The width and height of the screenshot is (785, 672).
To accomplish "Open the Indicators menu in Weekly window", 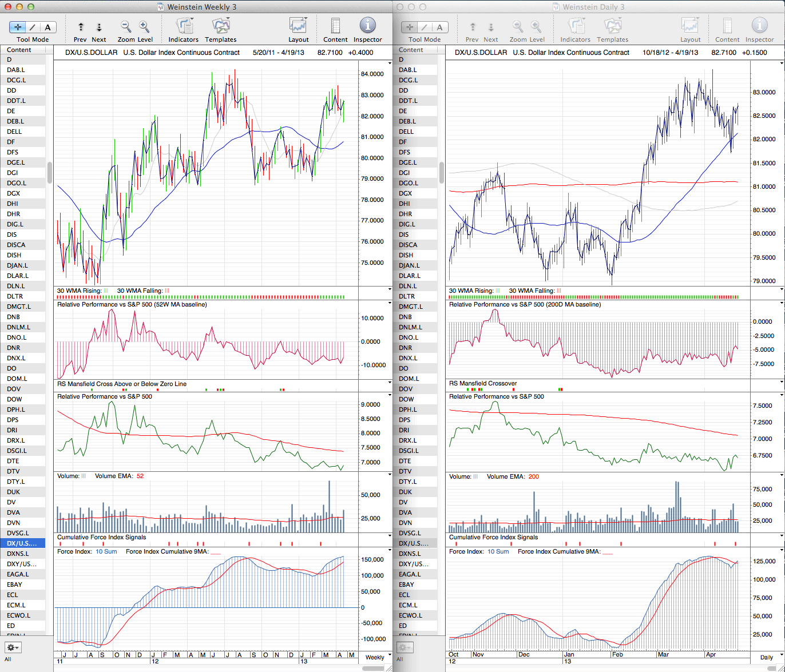I will tap(184, 27).
